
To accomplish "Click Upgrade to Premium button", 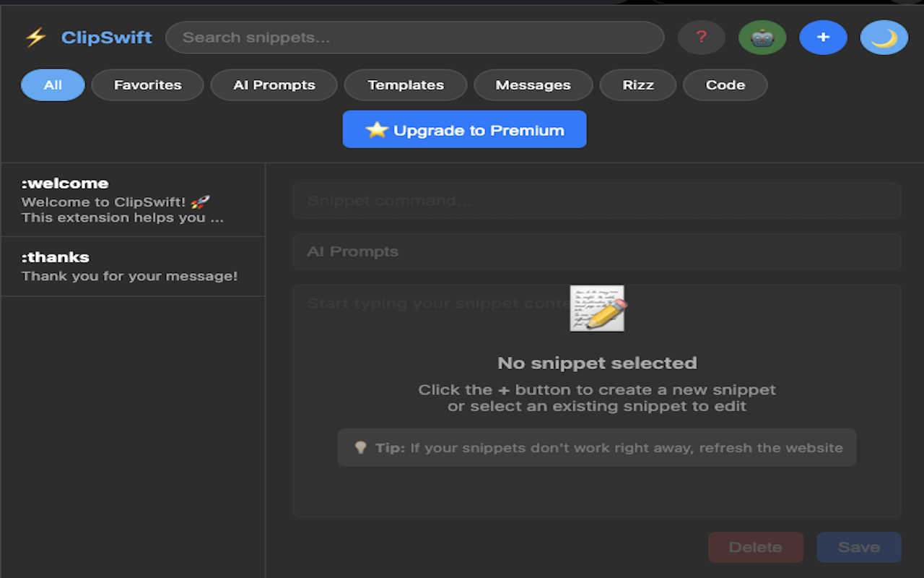I will (464, 129).
